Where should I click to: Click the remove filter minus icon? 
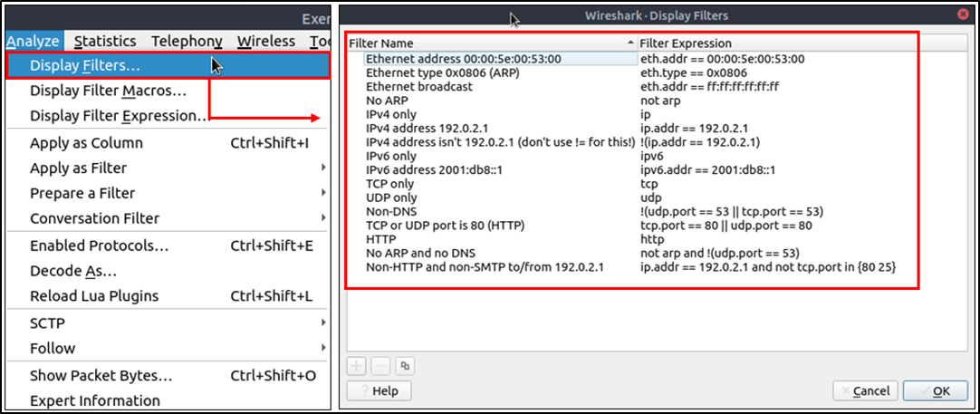coord(381,365)
